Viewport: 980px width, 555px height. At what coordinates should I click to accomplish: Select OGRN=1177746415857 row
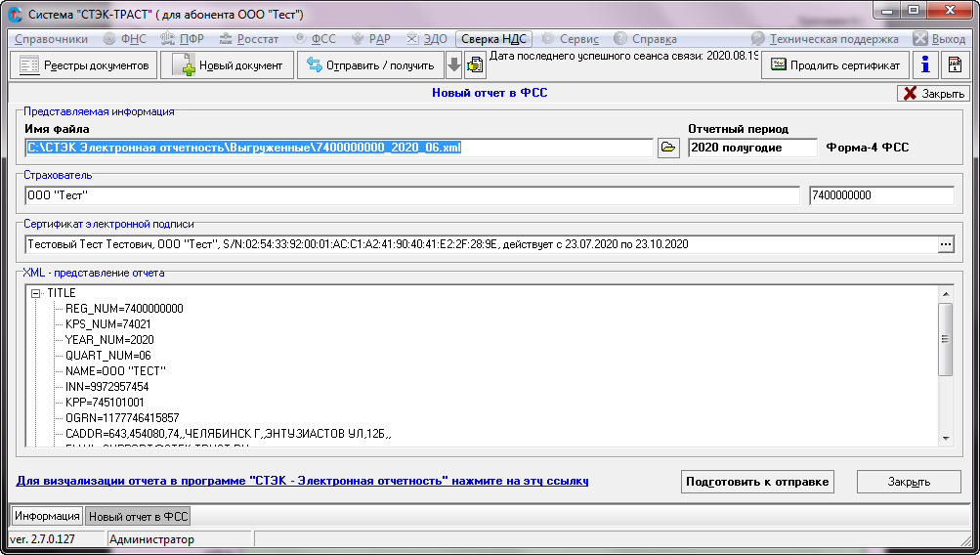pos(122,418)
